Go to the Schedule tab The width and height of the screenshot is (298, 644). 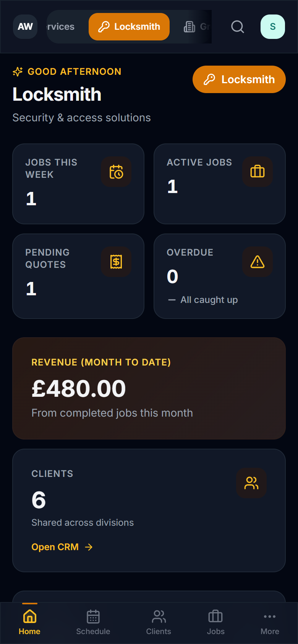click(93, 623)
